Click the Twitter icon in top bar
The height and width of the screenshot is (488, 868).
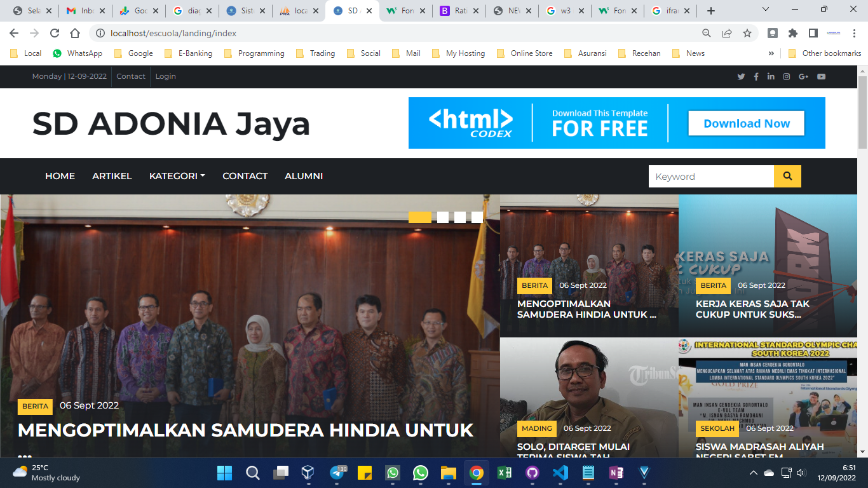(741, 77)
